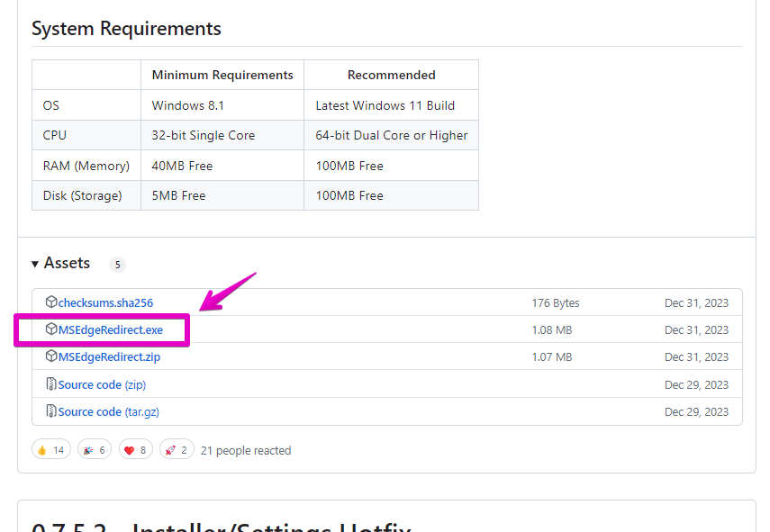Image resolution: width=770 pixels, height=532 pixels.
Task: Download Source code (zip)
Action: coord(102,384)
